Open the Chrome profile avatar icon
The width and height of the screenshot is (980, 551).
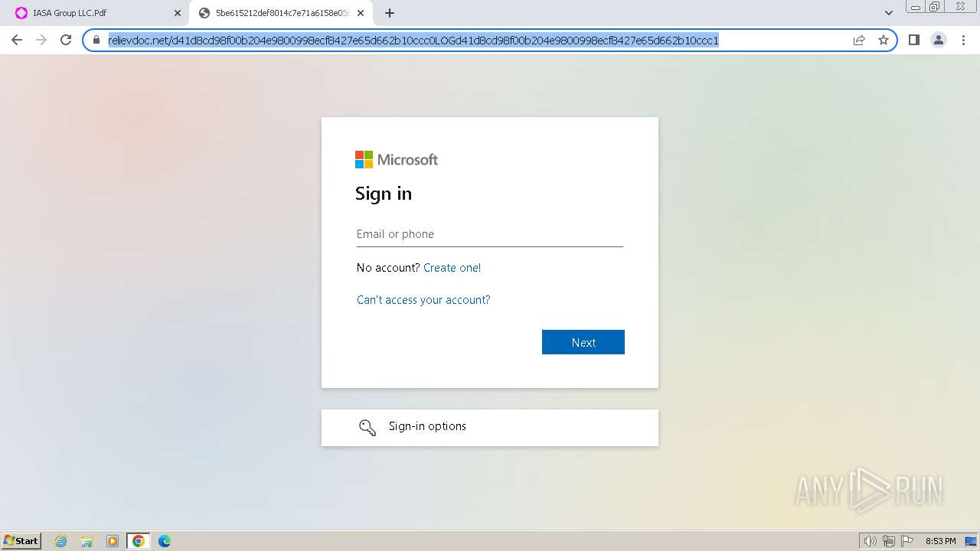pos(939,40)
